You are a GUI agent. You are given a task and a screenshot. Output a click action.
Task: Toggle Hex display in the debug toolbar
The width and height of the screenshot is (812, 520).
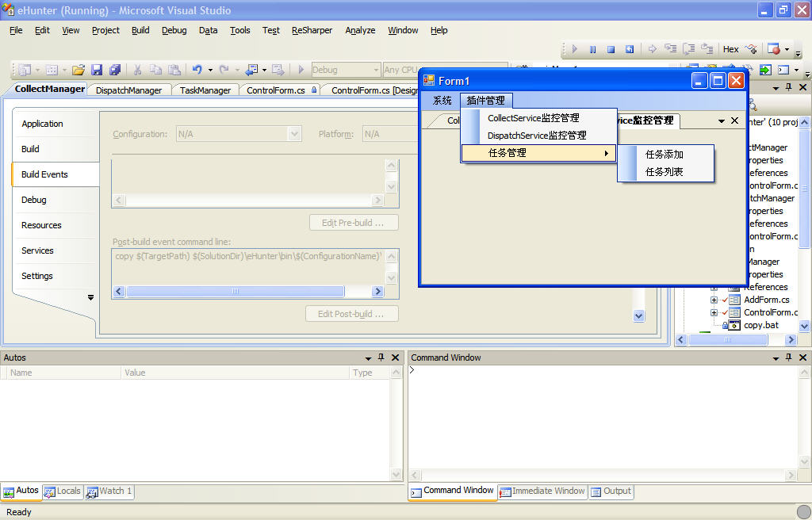pos(730,49)
